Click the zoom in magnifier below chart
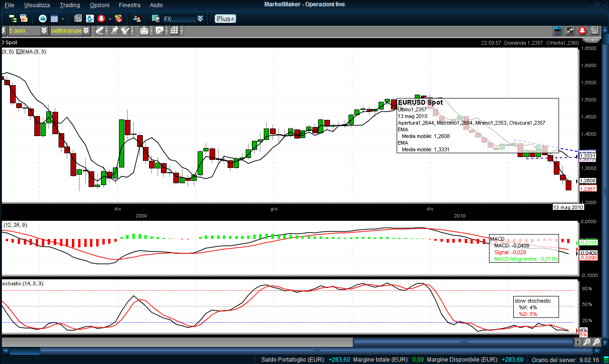 coord(596,342)
